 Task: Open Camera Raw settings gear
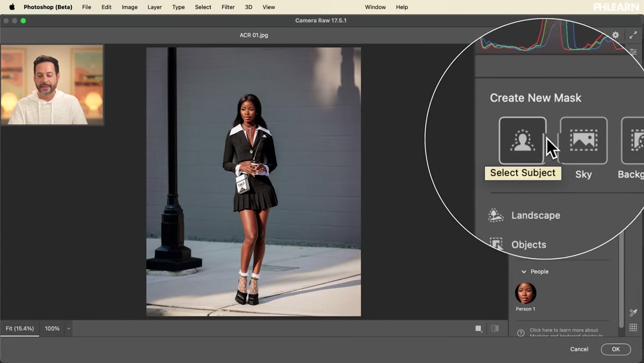[616, 35]
